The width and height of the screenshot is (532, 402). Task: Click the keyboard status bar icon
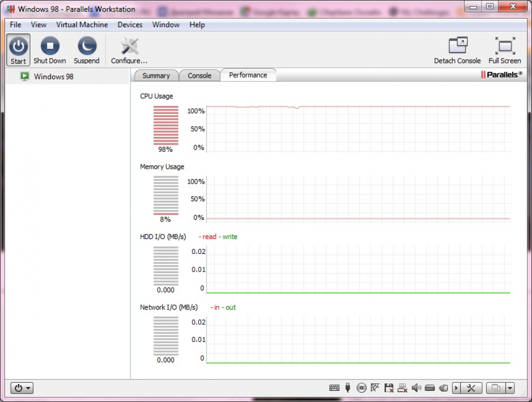(334, 388)
